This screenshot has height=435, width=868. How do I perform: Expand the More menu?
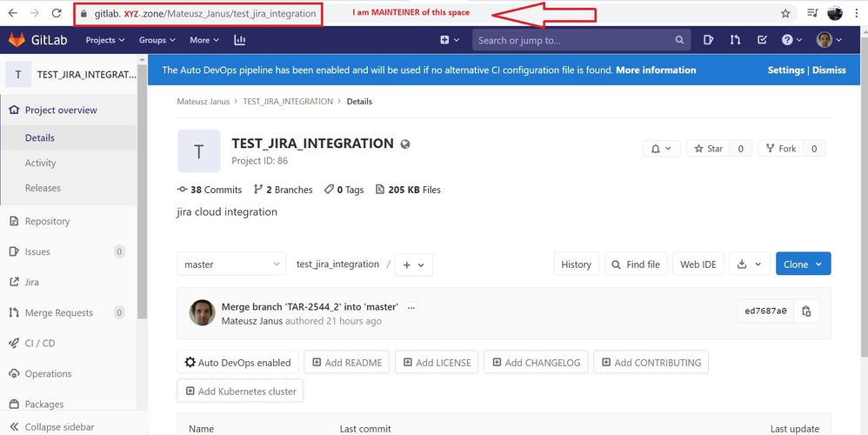click(204, 40)
